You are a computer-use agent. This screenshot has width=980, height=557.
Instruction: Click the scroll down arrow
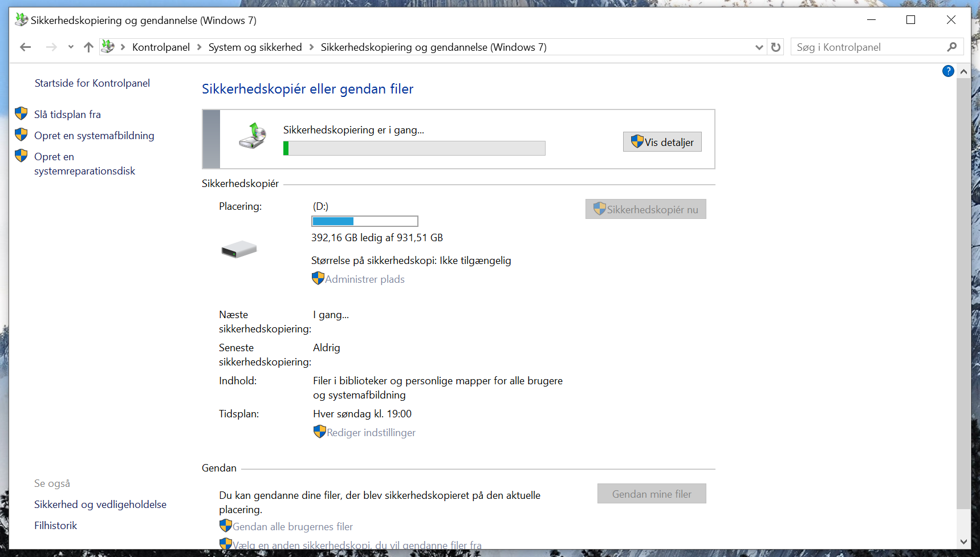pos(963,542)
